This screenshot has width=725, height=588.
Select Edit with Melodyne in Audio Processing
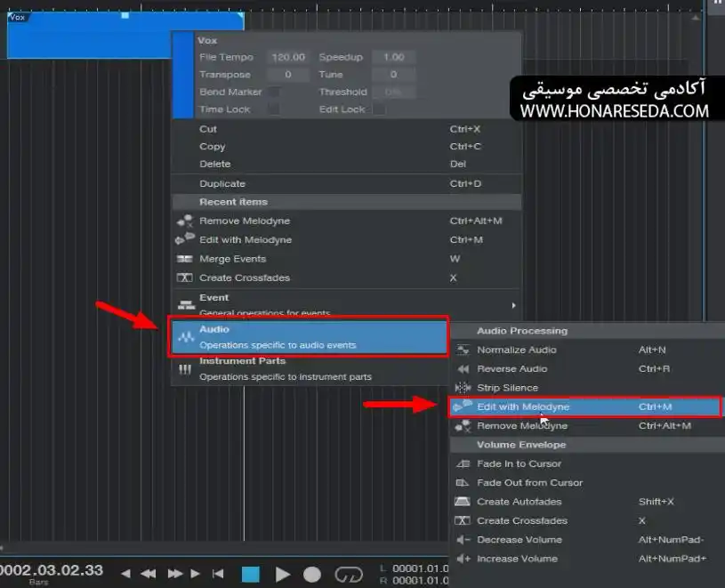585,407
